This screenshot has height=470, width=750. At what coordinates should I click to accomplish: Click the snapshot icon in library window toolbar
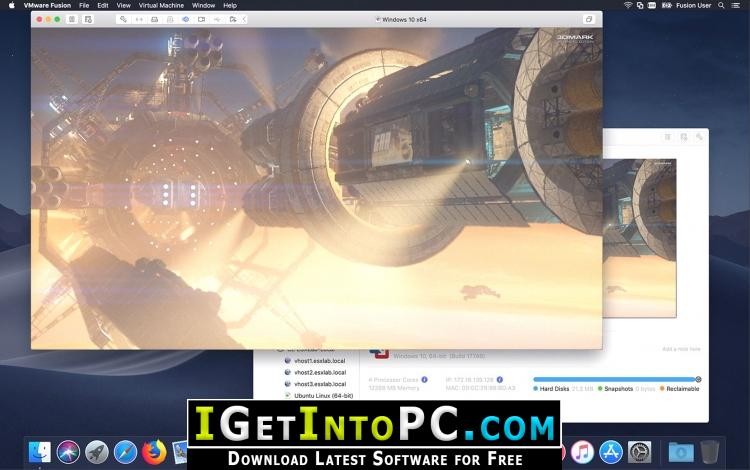click(684, 137)
